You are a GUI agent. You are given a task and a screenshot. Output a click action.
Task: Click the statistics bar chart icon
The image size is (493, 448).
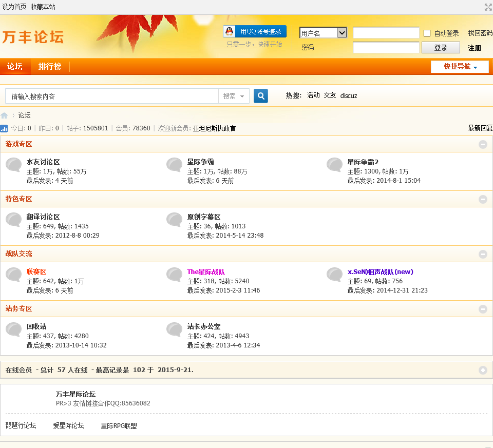tap(4, 128)
